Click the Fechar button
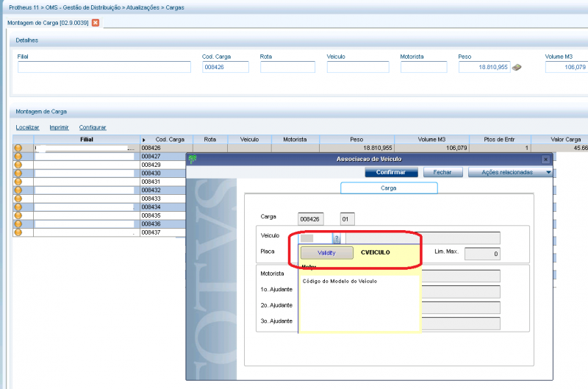Image resolution: width=588 pixels, height=389 pixels. [442, 172]
